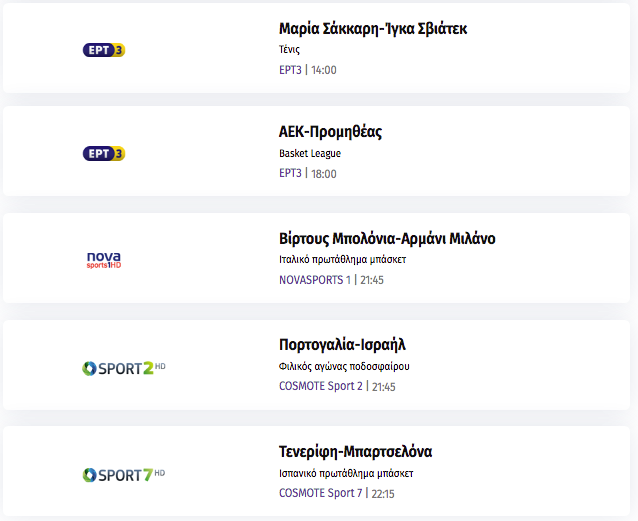The image size is (638, 521).
Task: Click the Cosmote Sport 2 HD logo
Action: pyautogui.click(x=124, y=368)
